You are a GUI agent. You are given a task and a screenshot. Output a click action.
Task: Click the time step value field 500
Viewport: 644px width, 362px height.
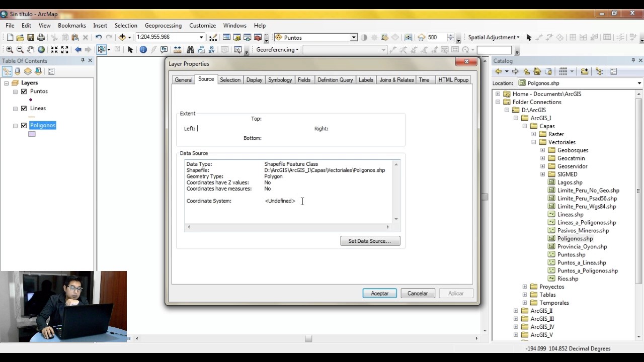(436, 37)
